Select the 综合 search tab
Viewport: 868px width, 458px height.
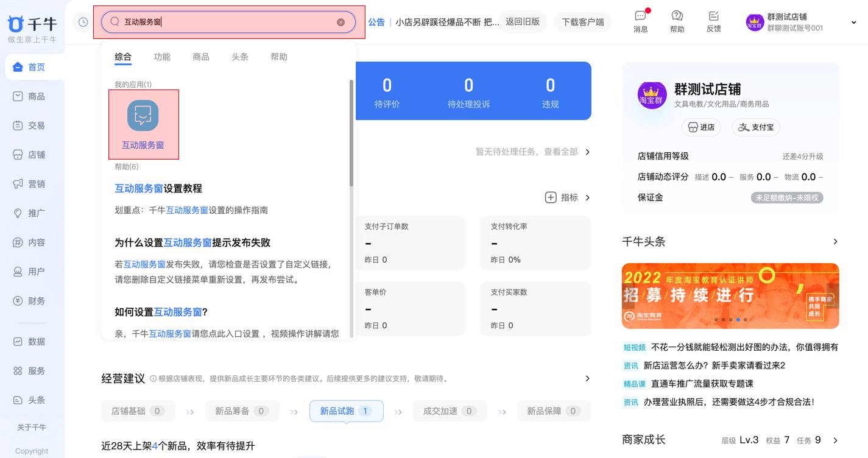click(123, 57)
